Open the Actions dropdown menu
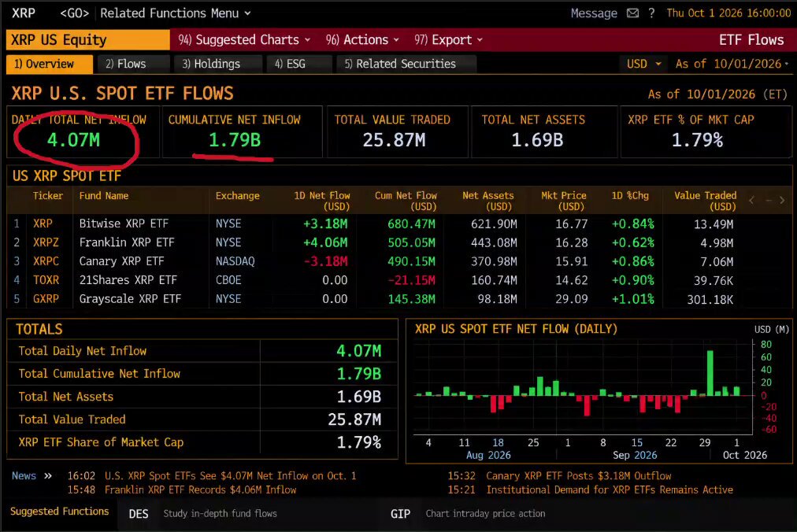The image size is (797, 532). tap(362, 39)
